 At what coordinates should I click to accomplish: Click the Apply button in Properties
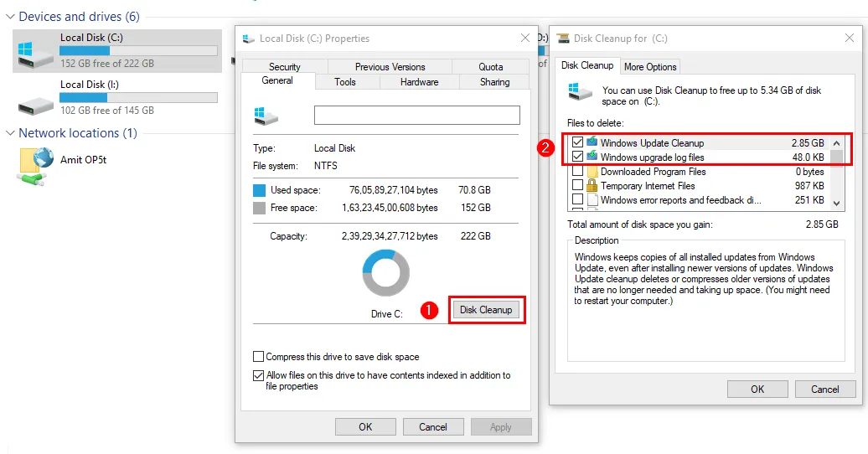click(501, 427)
